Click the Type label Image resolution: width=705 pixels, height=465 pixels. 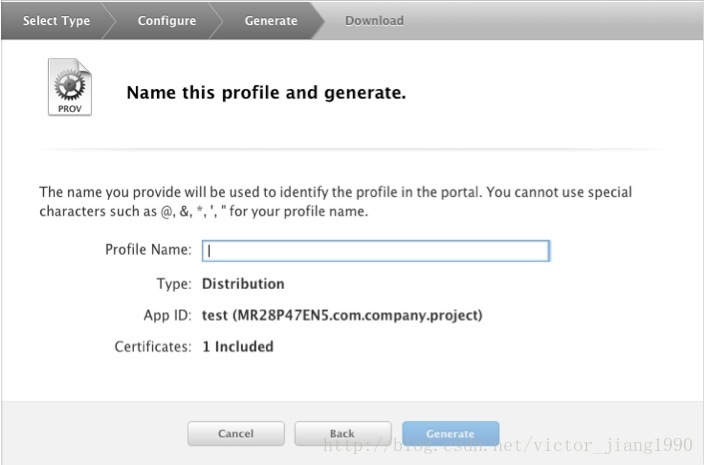coord(174,284)
